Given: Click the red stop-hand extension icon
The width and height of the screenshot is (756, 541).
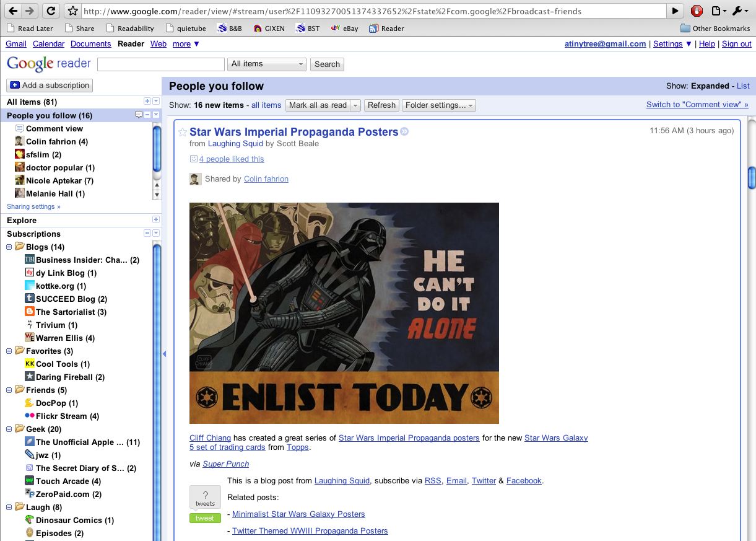Looking at the screenshot, I should point(697,11).
